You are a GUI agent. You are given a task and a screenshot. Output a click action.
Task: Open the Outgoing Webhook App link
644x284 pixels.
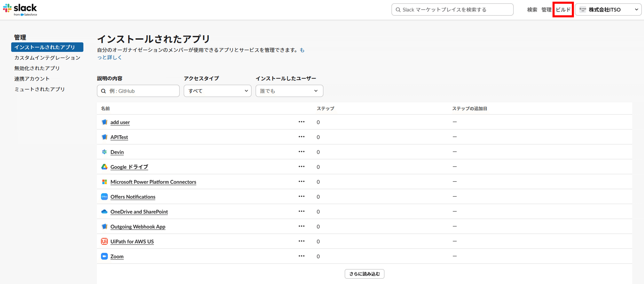pos(138,227)
